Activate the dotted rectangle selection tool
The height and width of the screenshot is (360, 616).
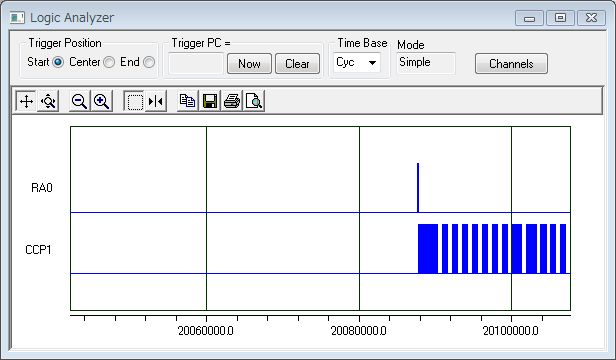(135, 101)
